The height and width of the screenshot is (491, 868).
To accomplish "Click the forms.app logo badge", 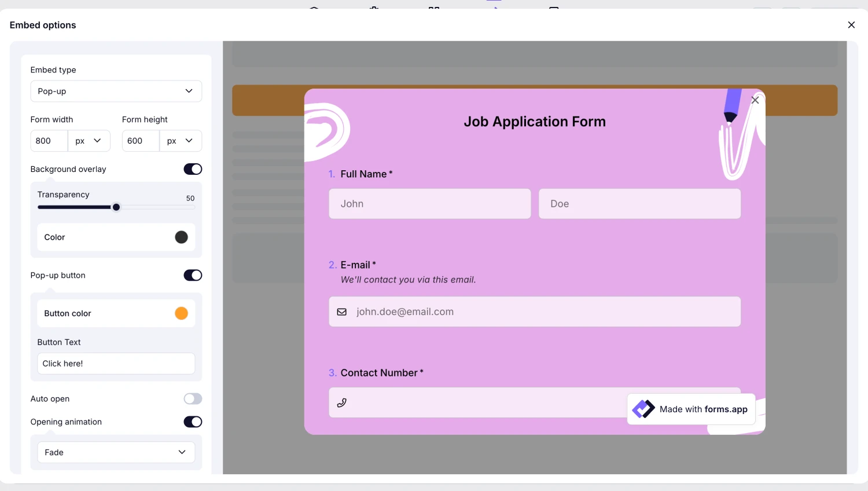I will coord(643,409).
